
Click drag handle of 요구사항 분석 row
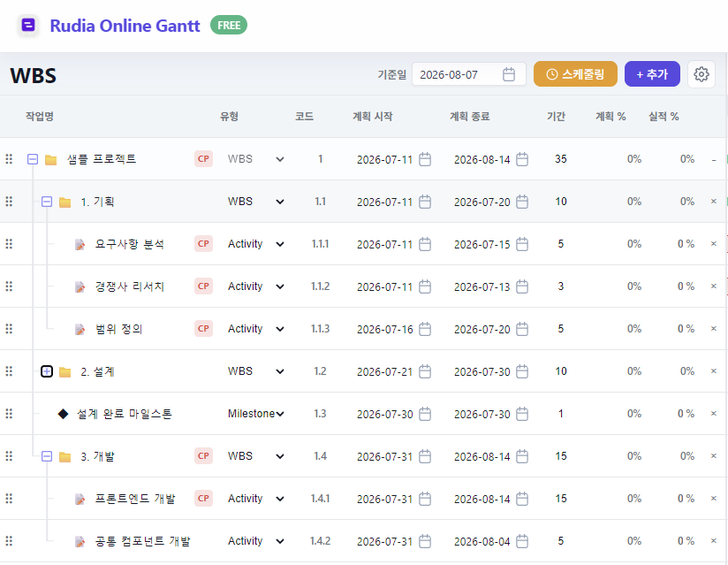point(9,244)
